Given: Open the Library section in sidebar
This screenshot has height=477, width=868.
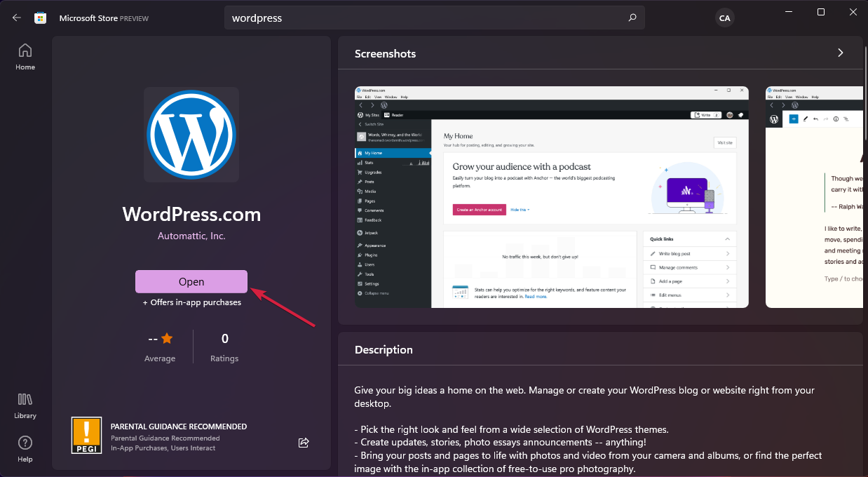Looking at the screenshot, I should point(25,405).
